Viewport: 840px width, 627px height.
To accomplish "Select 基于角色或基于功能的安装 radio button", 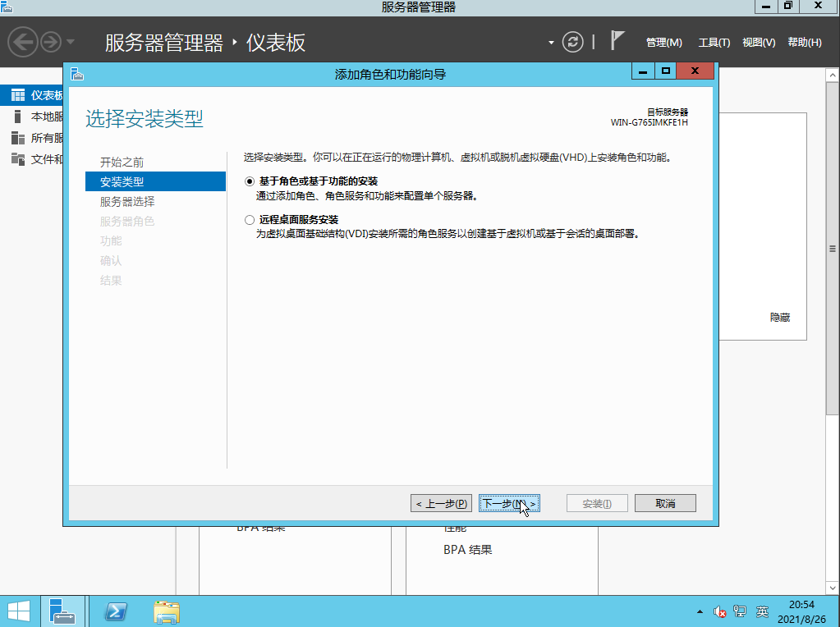I will pyautogui.click(x=249, y=181).
